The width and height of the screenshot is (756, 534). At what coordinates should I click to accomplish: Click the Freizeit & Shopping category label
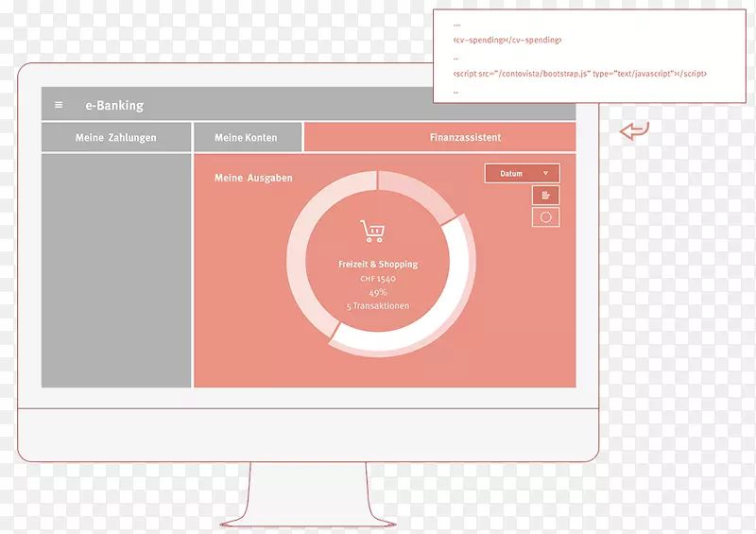[x=378, y=265]
